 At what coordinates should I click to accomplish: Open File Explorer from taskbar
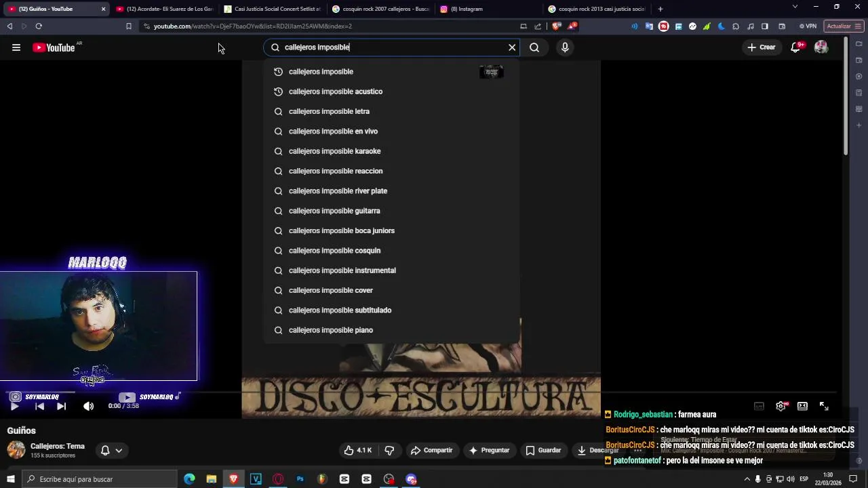coord(212,479)
